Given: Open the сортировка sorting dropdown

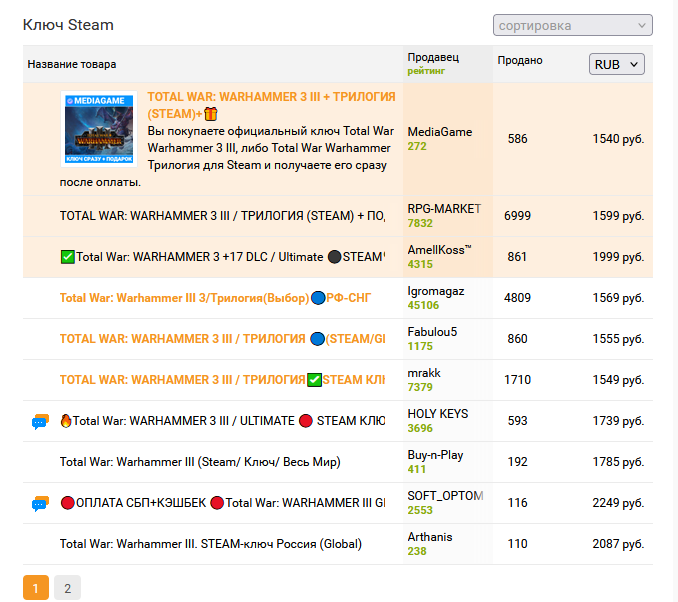Looking at the screenshot, I should (x=572, y=25).
